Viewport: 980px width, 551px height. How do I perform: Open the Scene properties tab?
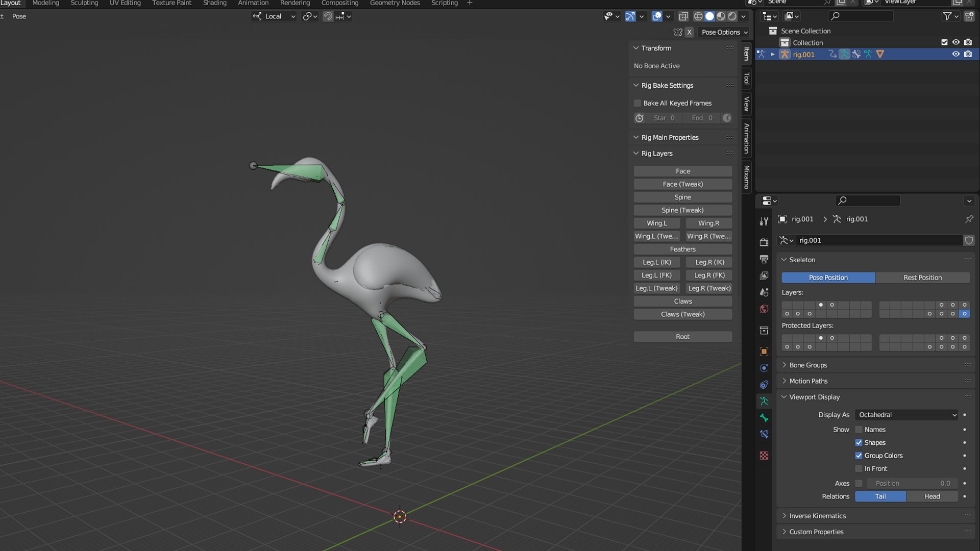pos(764,292)
